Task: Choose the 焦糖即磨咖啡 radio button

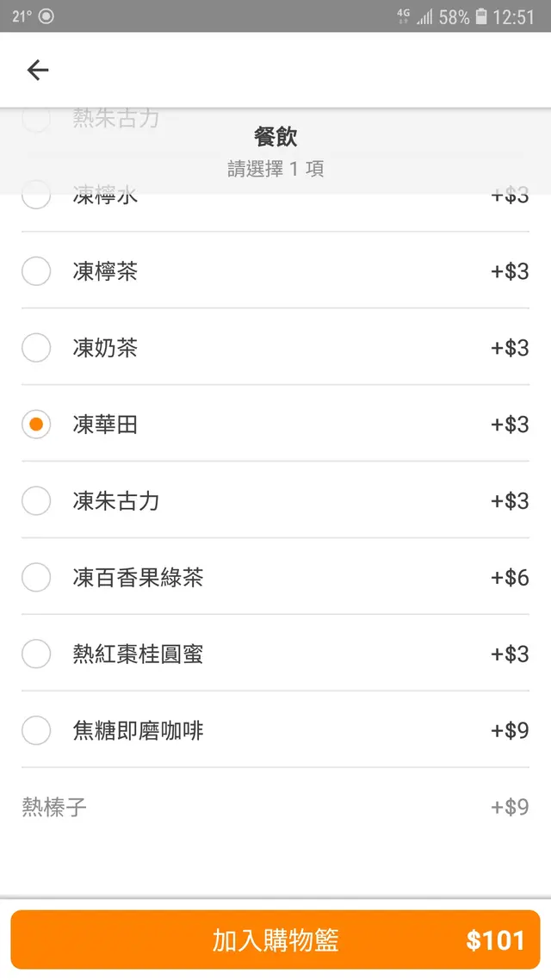Action: (36, 731)
